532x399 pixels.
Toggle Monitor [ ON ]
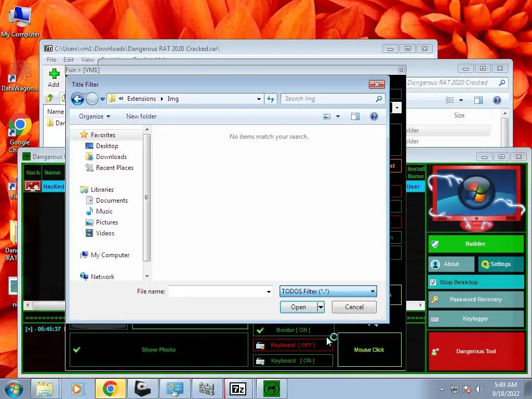pyautogui.click(x=294, y=330)
